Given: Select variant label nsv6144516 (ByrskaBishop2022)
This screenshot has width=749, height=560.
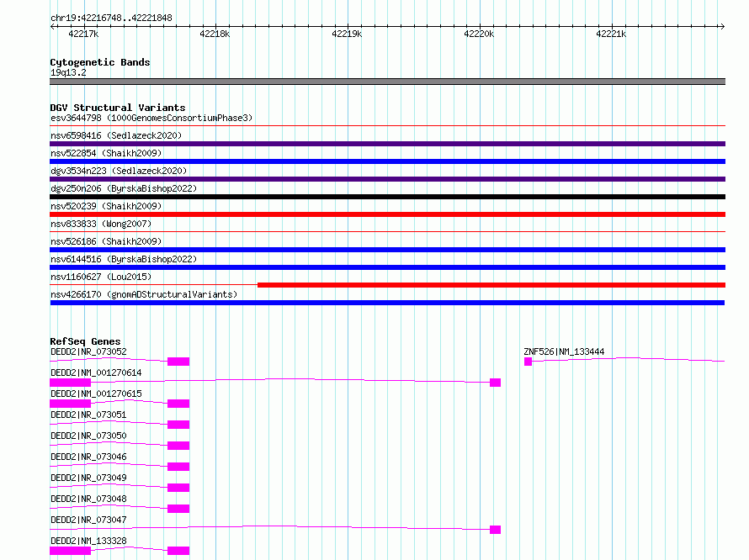Looking at the screenshot, I should click(124, 259).
